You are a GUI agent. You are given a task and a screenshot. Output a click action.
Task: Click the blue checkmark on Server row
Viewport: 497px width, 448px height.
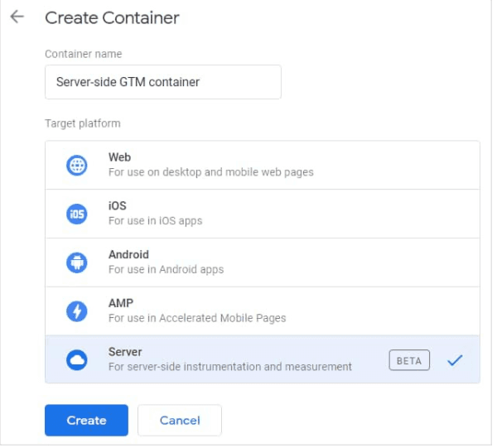454,361
